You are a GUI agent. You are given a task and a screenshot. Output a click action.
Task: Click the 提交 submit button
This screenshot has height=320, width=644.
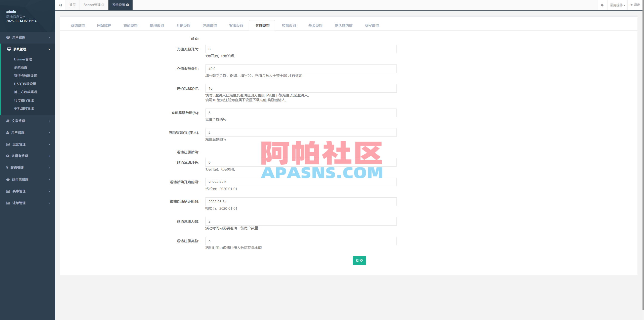(359, 261)
